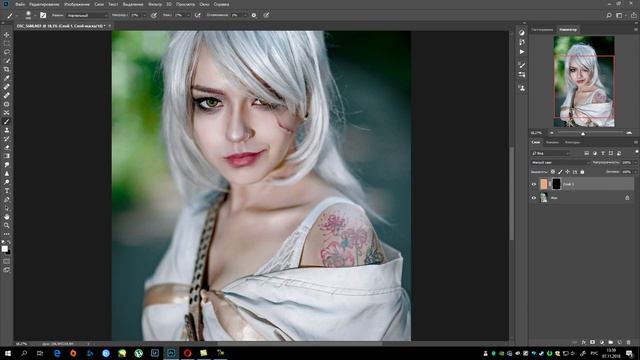Viewport: 640px width, 360px height.
Task: Toggle pressure for opacity button
Action: click(154, 15)
